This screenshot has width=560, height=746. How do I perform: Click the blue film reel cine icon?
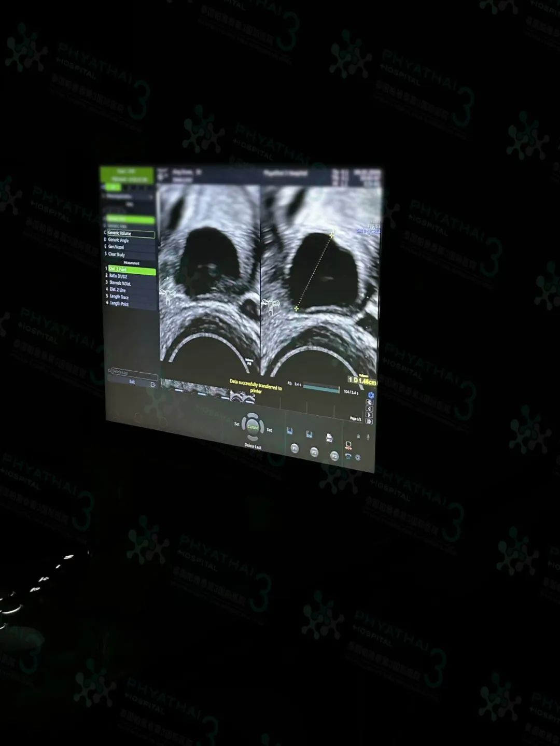[371, 396]
